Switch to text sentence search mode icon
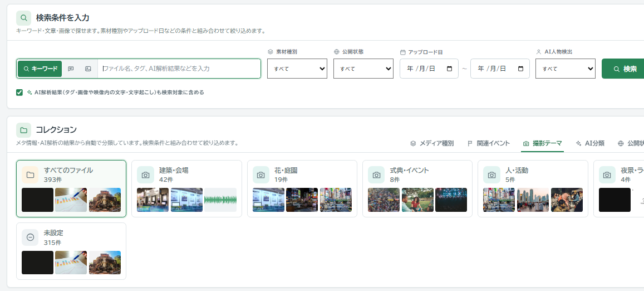Viewport: 644px width, 291px height. 71,69
